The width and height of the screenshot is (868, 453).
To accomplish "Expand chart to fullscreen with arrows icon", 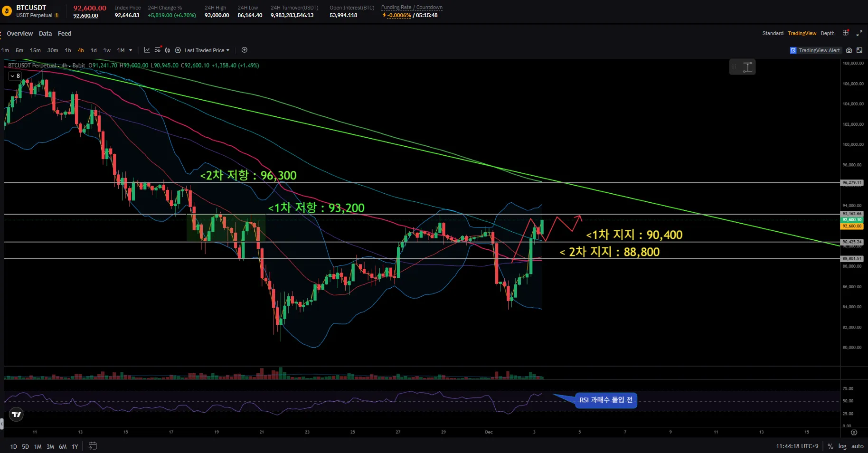I will point(859,33).
